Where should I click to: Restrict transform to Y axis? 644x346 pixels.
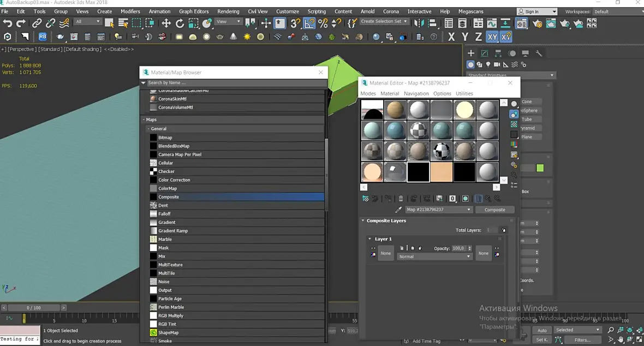[x=465, y=37]
